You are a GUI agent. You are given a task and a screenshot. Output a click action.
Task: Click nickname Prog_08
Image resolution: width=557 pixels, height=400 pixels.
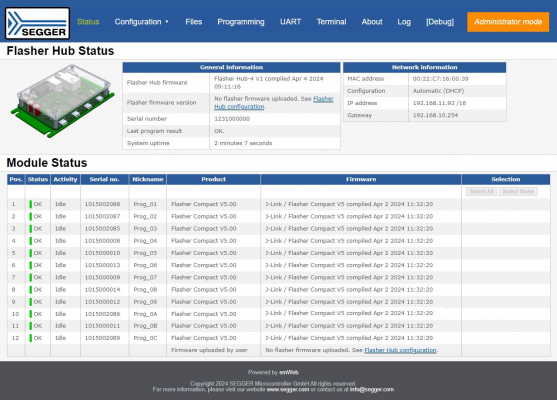(145, 290)
